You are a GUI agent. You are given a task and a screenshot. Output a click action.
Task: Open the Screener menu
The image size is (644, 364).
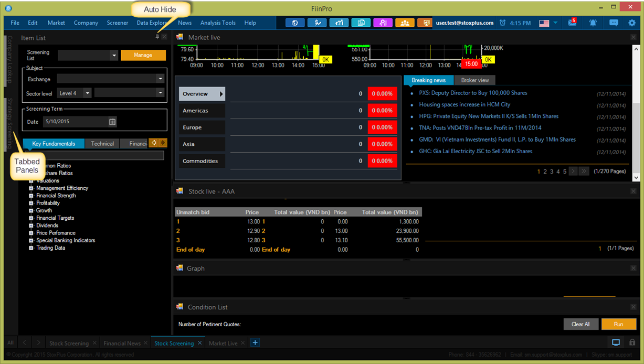click(118, 23)
